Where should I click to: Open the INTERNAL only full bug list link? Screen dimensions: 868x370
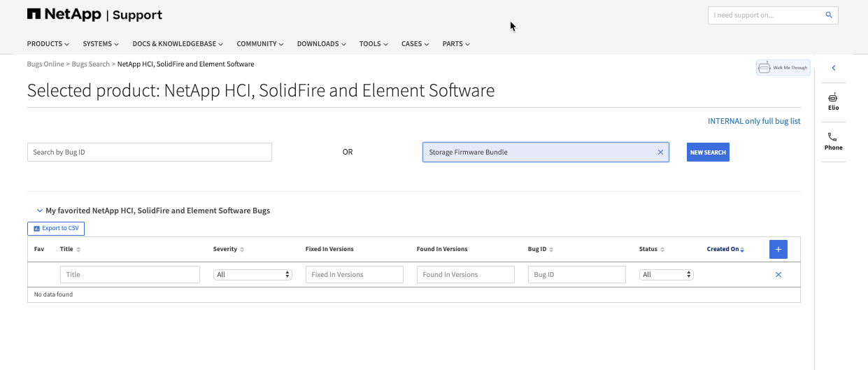(753, 122)
